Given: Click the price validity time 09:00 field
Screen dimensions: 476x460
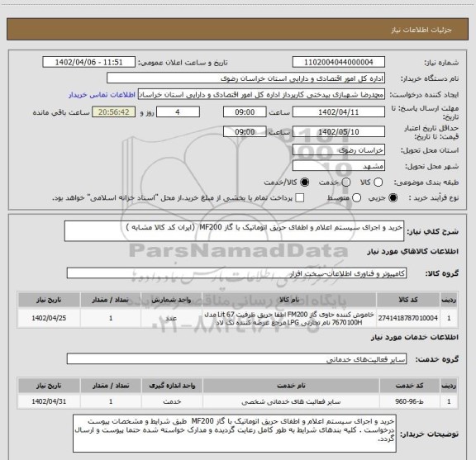Looking at the screenshot, I should [245, 131].
